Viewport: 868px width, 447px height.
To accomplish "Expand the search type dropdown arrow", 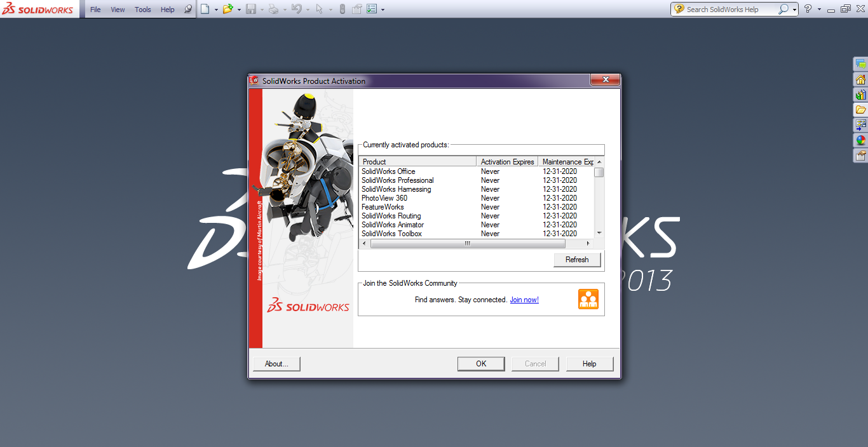I will (x=794, y=10).
